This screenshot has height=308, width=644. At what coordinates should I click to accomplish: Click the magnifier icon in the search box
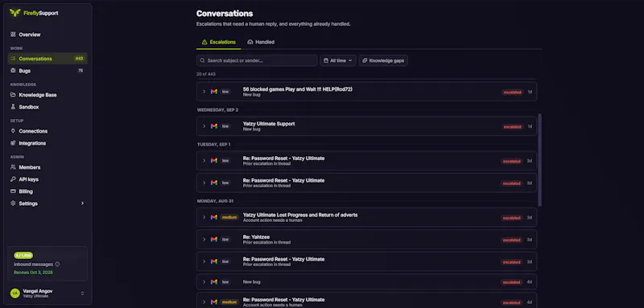coord(203,60)
